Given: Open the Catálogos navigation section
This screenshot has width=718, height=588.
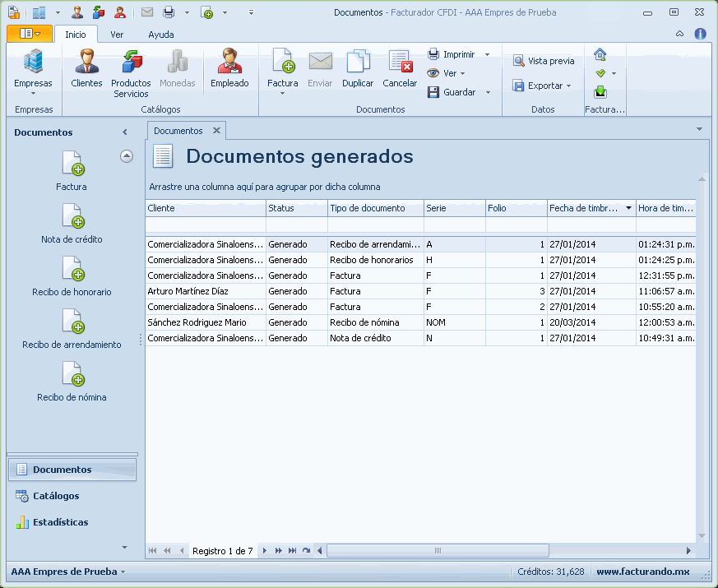Looking at the screenshot, I should pyautogui.click(x=55, y=496).
